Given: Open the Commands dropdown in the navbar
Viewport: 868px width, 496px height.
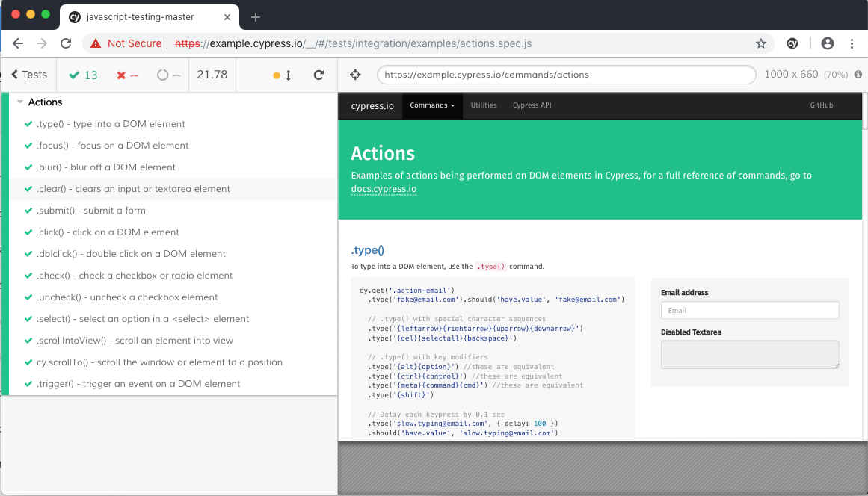Looking at the screenshot, I should pyautogui.click(x=432, y=105).
